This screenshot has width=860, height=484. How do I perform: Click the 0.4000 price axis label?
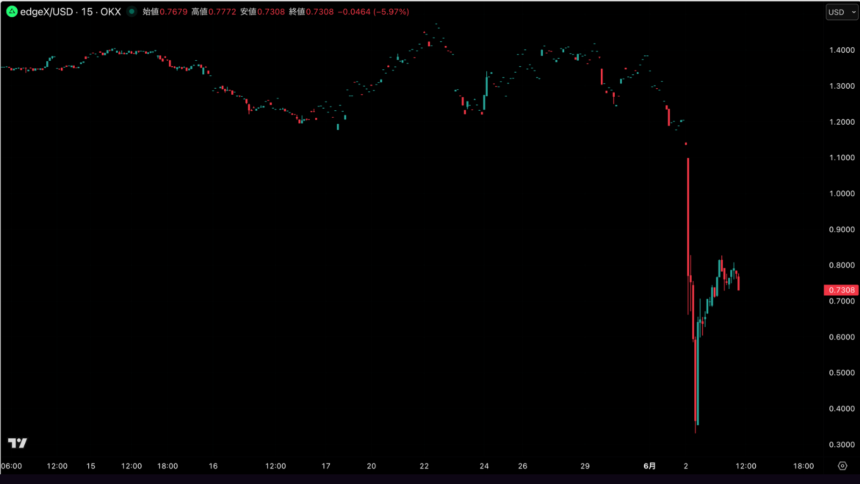[842, 408]
